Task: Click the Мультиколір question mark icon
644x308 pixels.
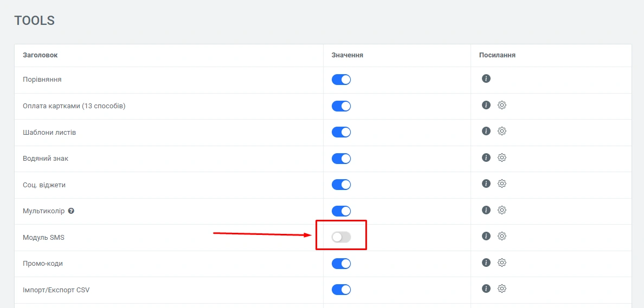Action: click(71, 211)
